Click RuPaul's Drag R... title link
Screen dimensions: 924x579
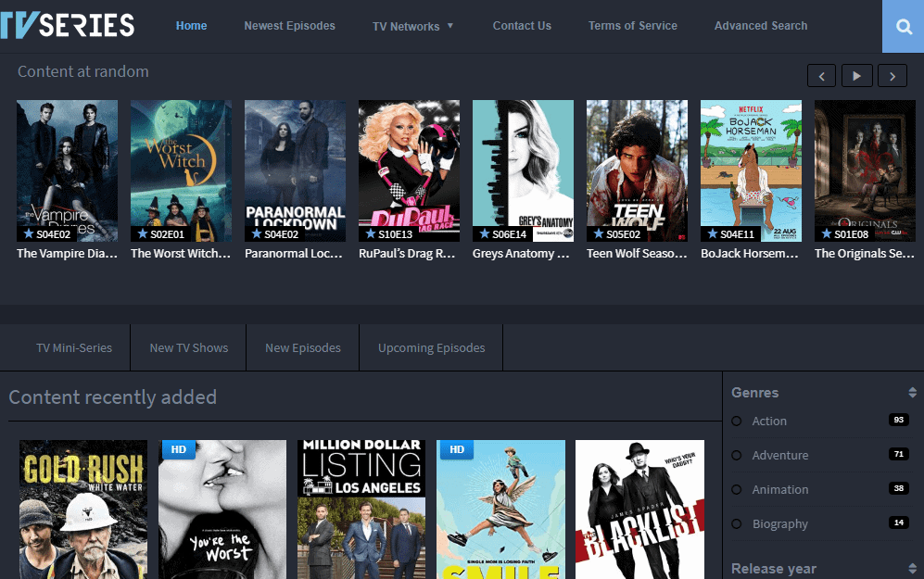coord(407,254)
